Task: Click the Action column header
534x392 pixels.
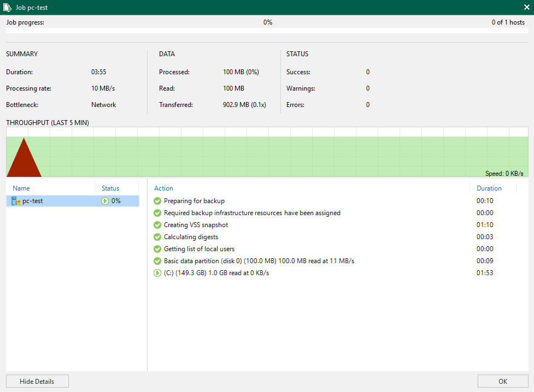Action: click(163, 188)
